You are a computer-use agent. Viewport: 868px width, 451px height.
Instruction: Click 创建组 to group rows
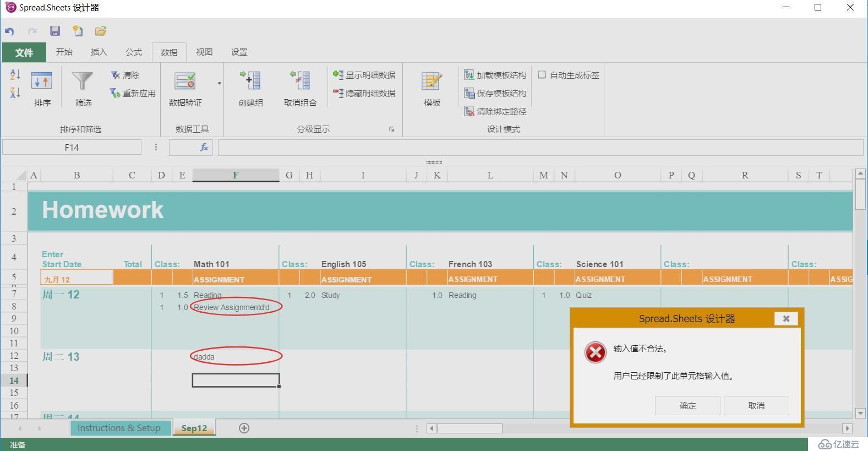(x=250, y=88)
